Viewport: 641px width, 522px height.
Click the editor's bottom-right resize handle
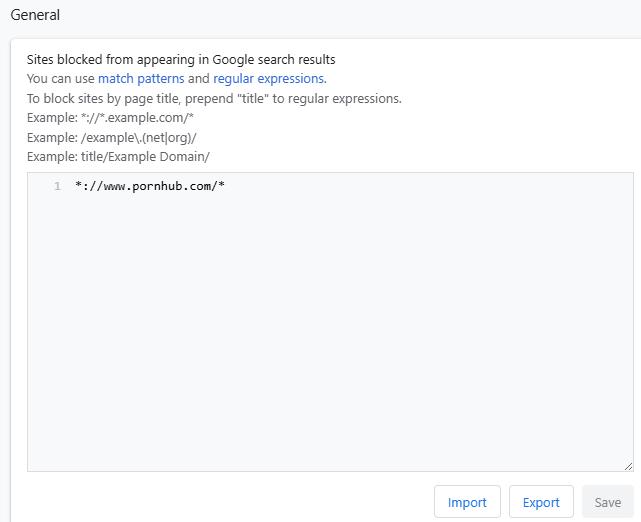tap(628, 466)
